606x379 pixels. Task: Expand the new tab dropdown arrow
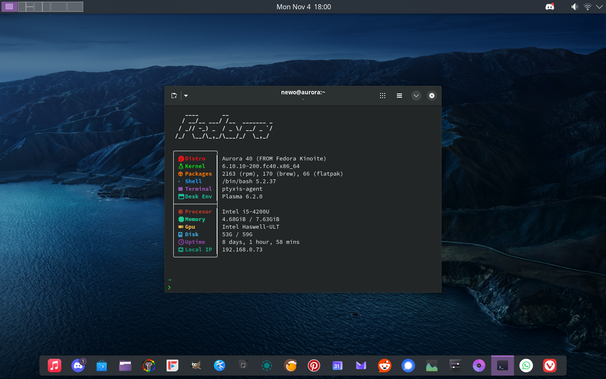coord(186,95)
